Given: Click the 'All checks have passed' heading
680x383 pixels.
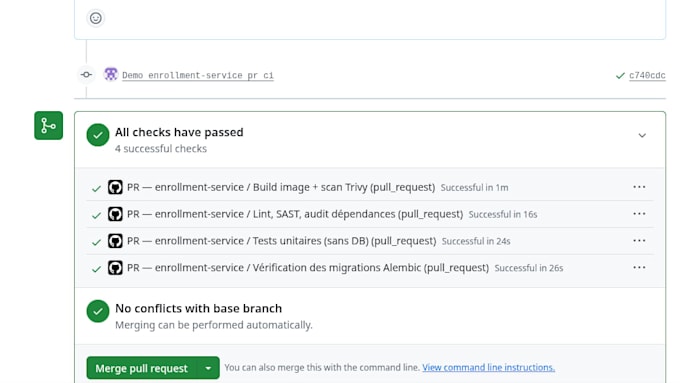Looking at the screenshot, I should pyautogui.click(x=179, y=132).
